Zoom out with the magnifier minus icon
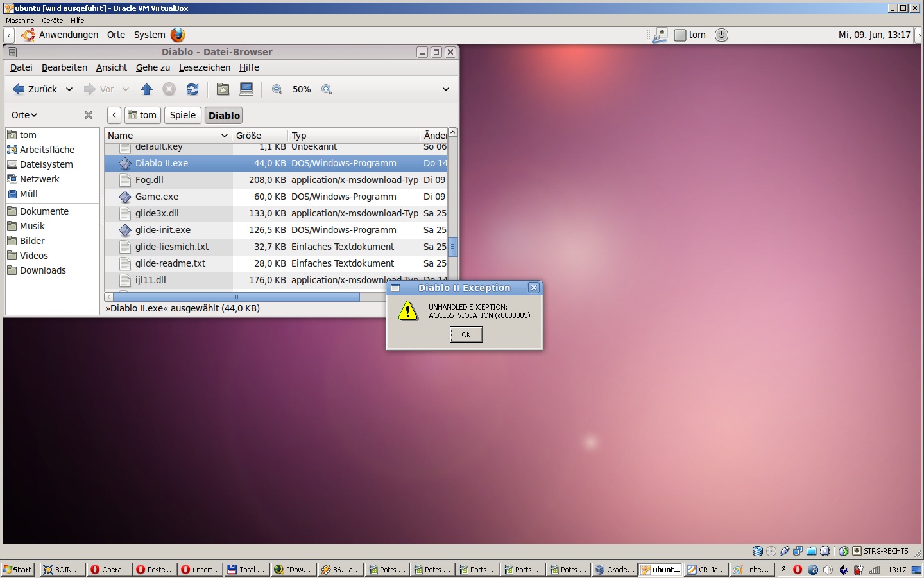This screenshot has width=924, height=578. point(277,89)
